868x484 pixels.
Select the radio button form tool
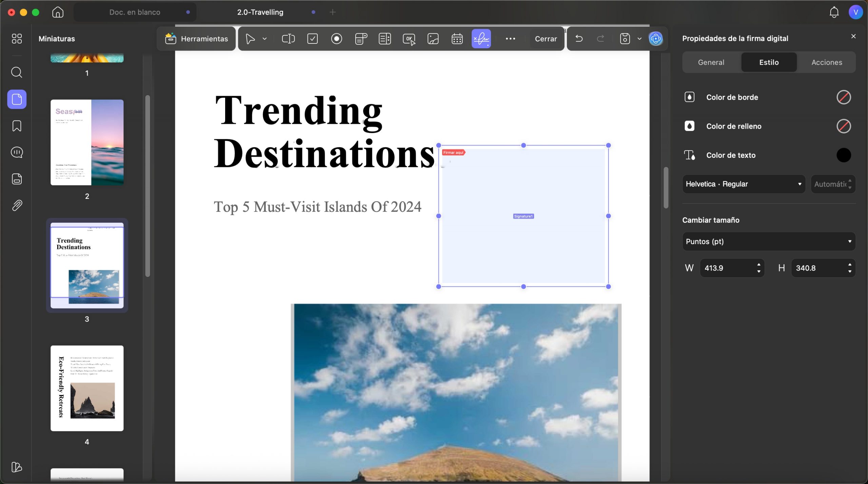tap(336, 39)
